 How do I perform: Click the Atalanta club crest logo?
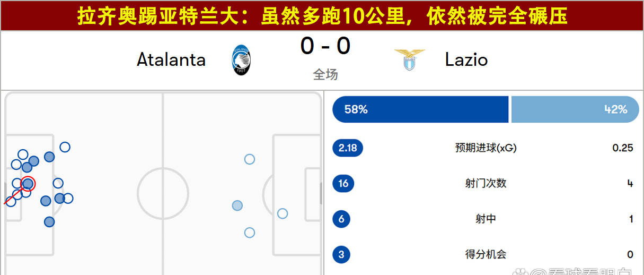pyautogui.click(x=241, y=59)
